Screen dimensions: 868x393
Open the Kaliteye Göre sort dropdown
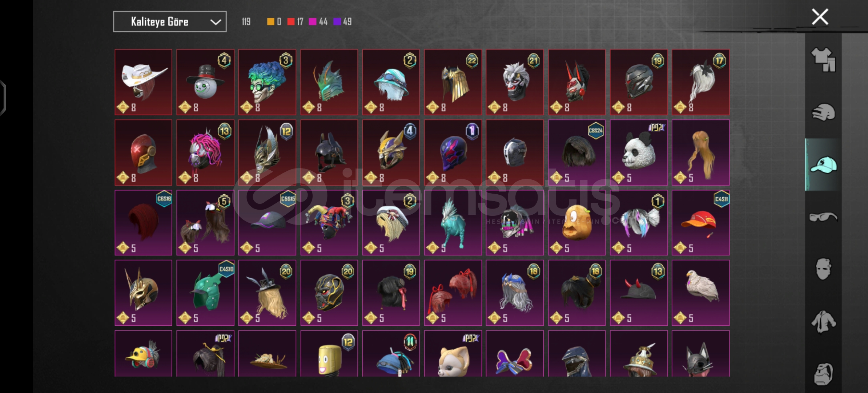pyautogui.click(x=170, y=21)
